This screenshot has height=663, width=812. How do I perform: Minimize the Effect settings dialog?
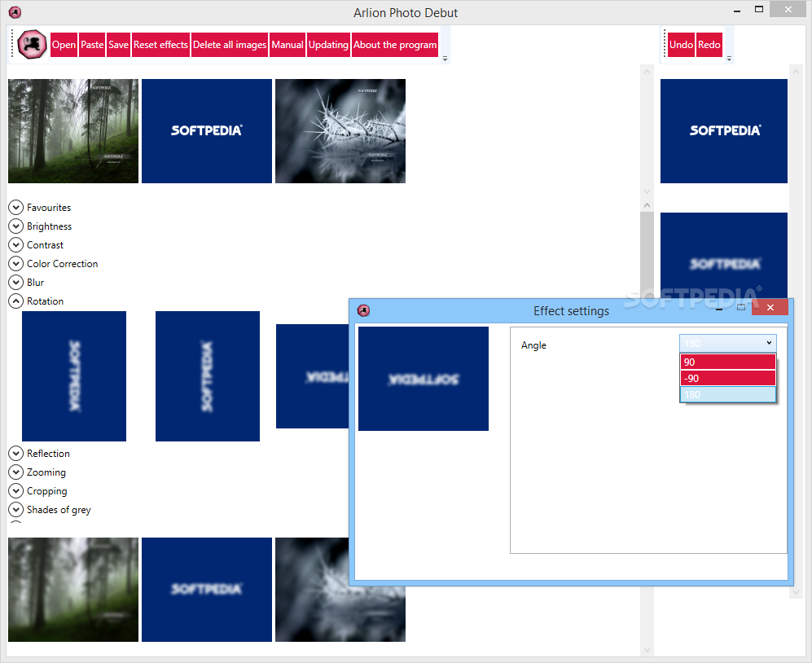pyautogui.click(x=719, y=309)
